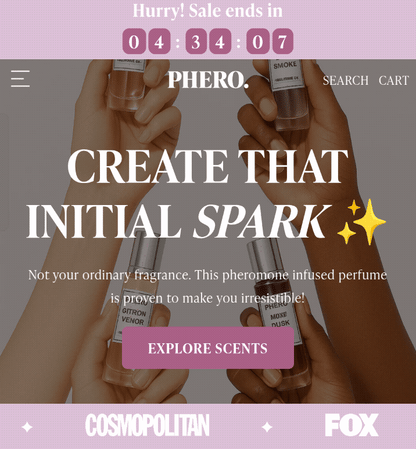This screenshot has width=416, height=449.
Task: Open the hamburger navigation menu
Action: 20,79
